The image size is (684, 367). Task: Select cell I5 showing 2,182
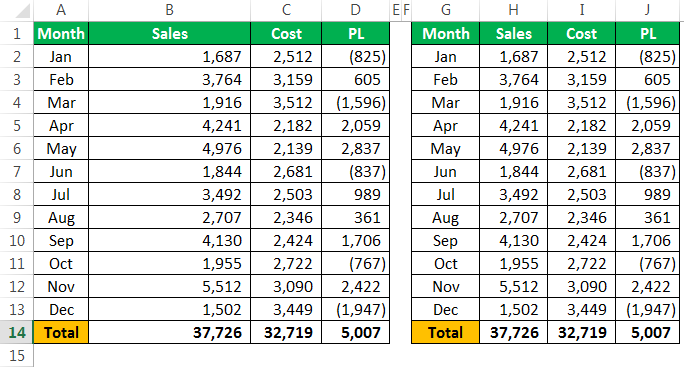pos(581,125)
